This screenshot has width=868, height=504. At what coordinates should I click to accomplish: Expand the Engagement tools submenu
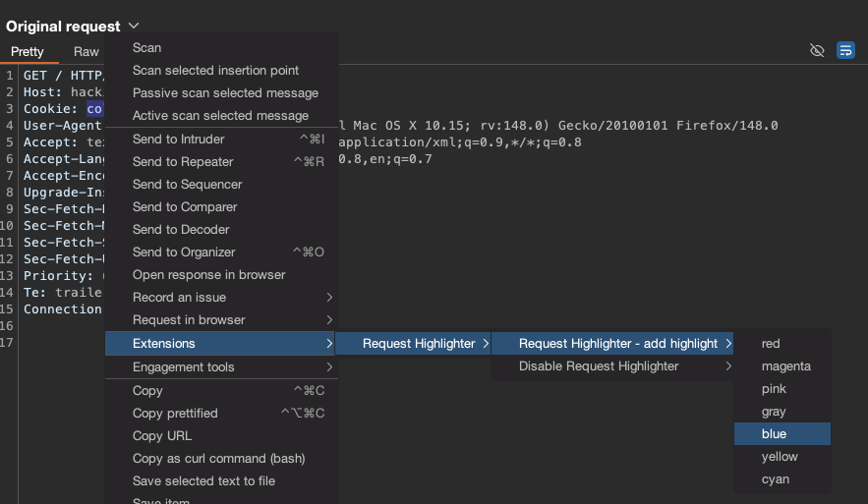(x=184, y=367)
